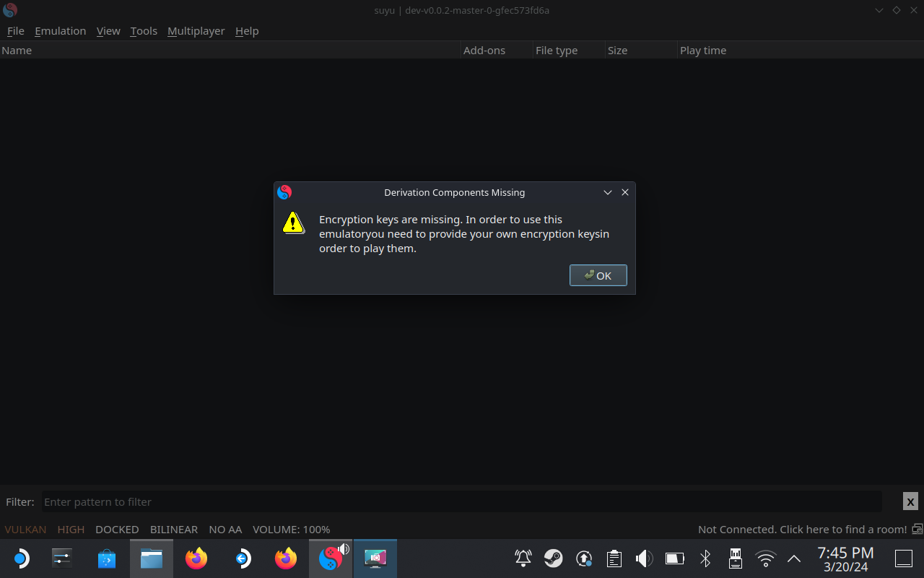Click the VOLUME: 100% status control
The height and width of the screenshot is (578, 924).
tap(292, 530)
